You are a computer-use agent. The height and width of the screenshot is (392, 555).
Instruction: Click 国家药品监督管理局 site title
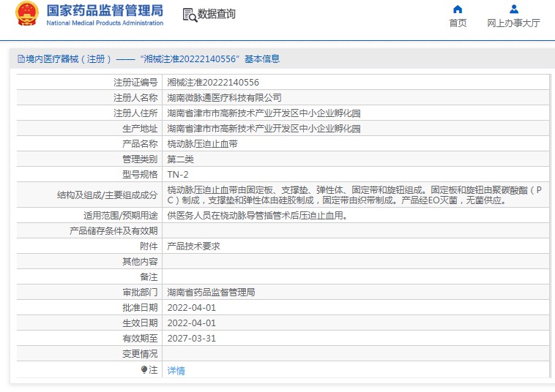105,10
